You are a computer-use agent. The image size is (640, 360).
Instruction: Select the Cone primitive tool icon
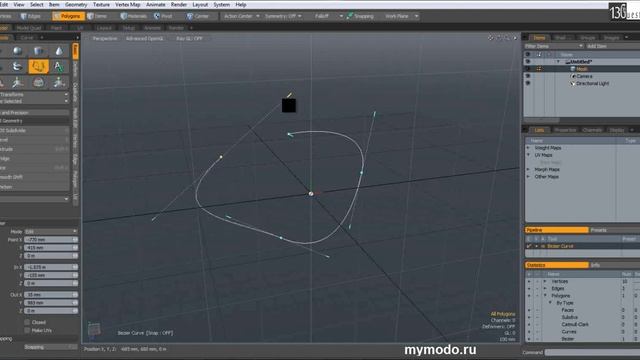tap(59, 51)
